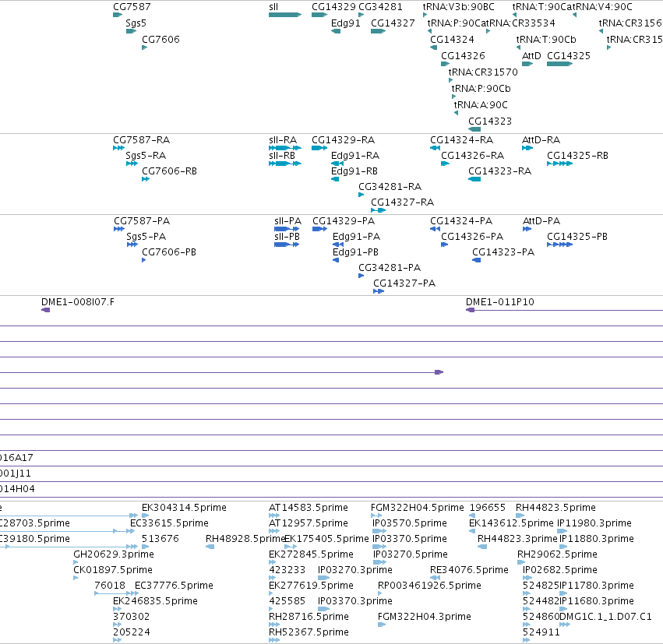
Task: Select CG14326-RA transcript label
Action: 473,156
